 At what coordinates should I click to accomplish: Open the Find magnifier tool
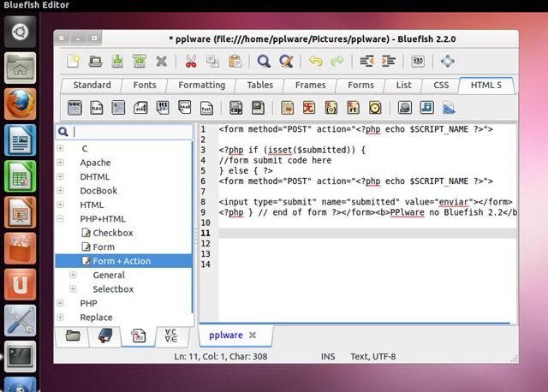(264, 61)
